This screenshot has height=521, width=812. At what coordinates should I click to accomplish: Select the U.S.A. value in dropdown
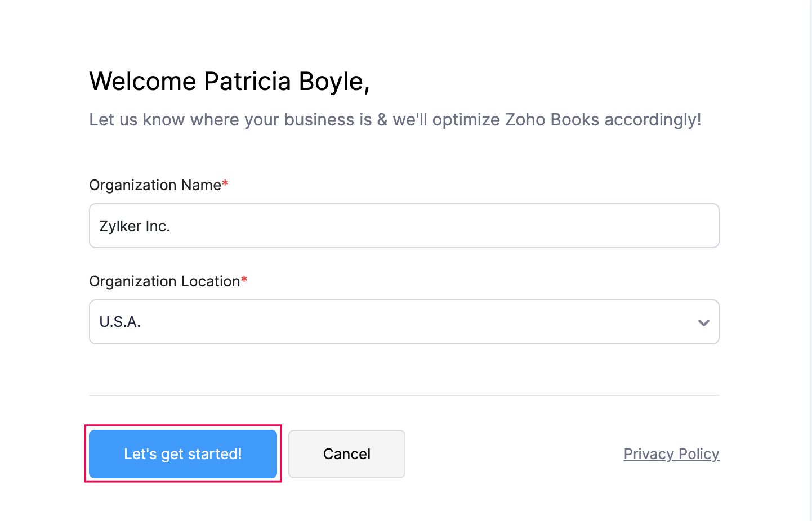pyautogui.click(x=120, y=322)
